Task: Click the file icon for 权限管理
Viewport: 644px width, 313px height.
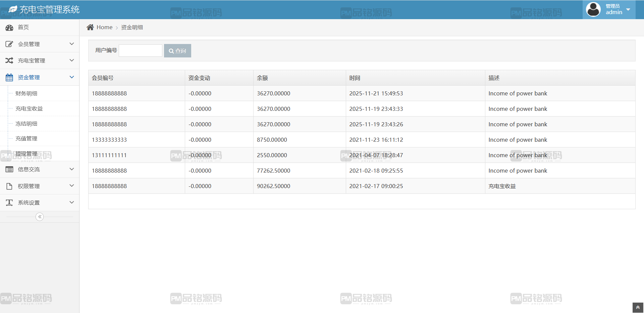Action: (9, 186)
